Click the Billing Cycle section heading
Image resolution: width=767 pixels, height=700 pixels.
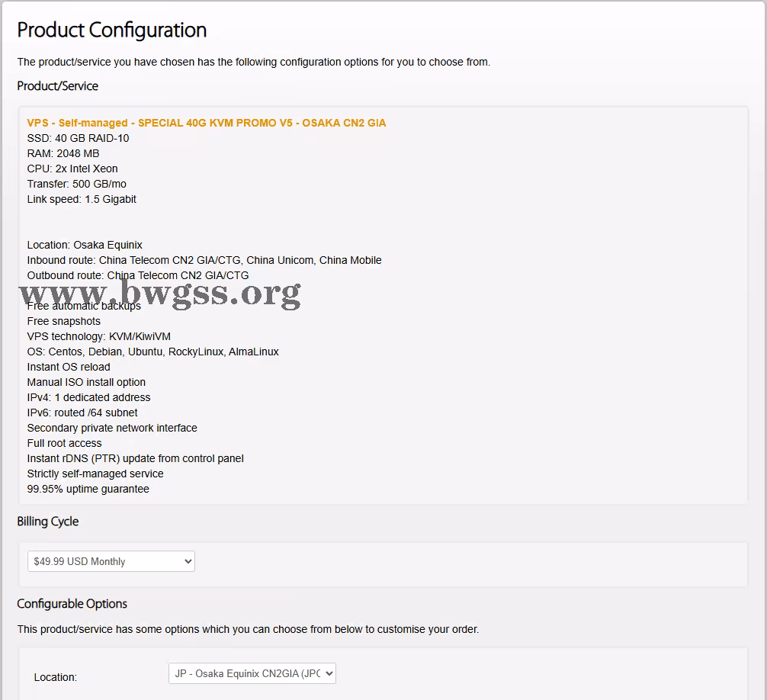click(47, 522)
